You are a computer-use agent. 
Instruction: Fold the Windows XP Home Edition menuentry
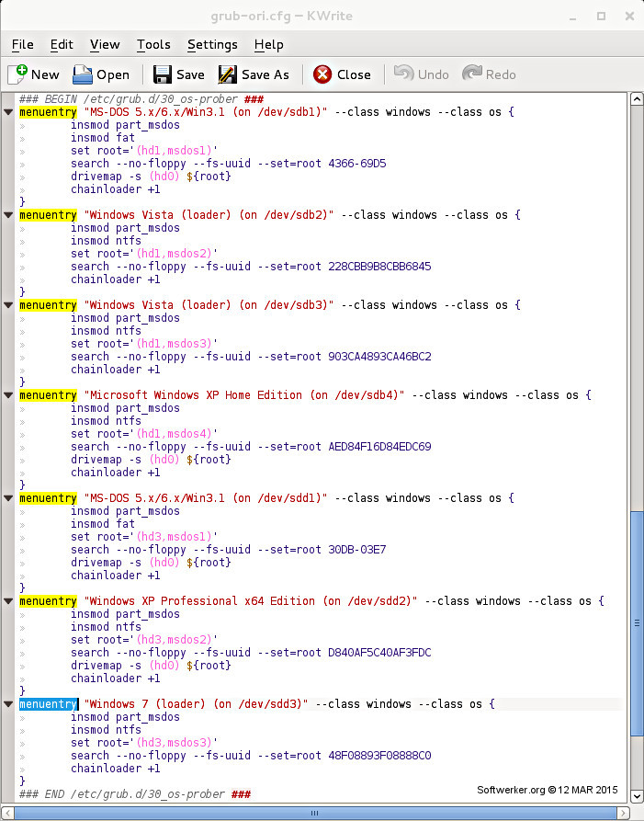[x=8, y=395]
